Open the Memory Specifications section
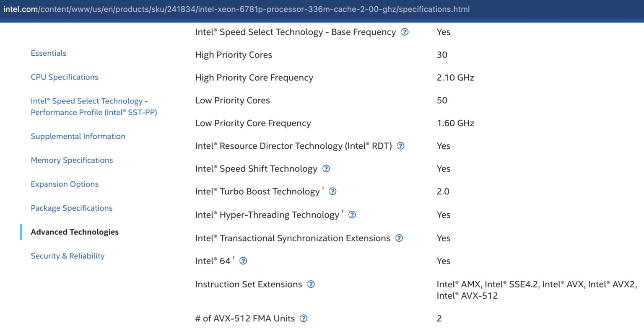The height and width of the screenshot is (336, 644). (x=72, y=160)
